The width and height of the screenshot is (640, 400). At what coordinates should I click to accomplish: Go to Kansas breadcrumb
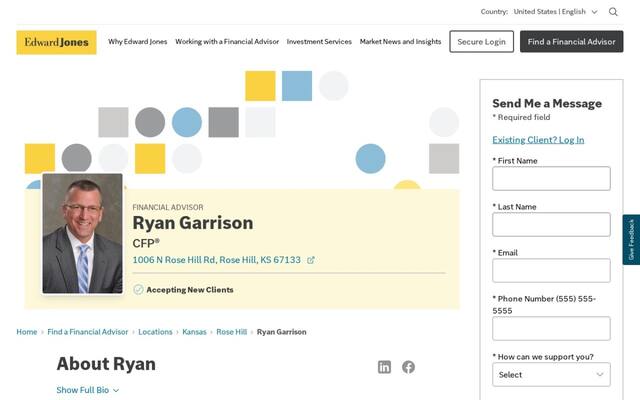[194, 332]
